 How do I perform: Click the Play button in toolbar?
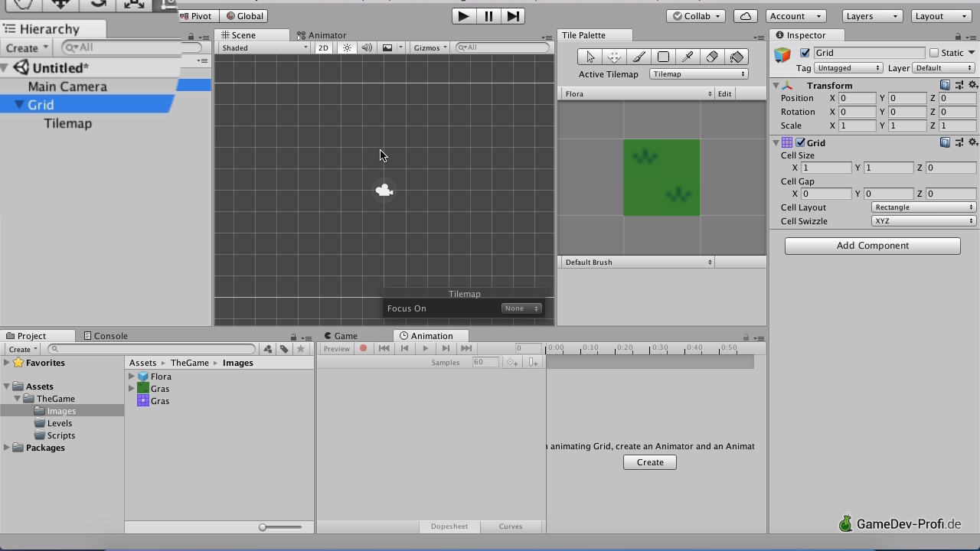[462, 16]
